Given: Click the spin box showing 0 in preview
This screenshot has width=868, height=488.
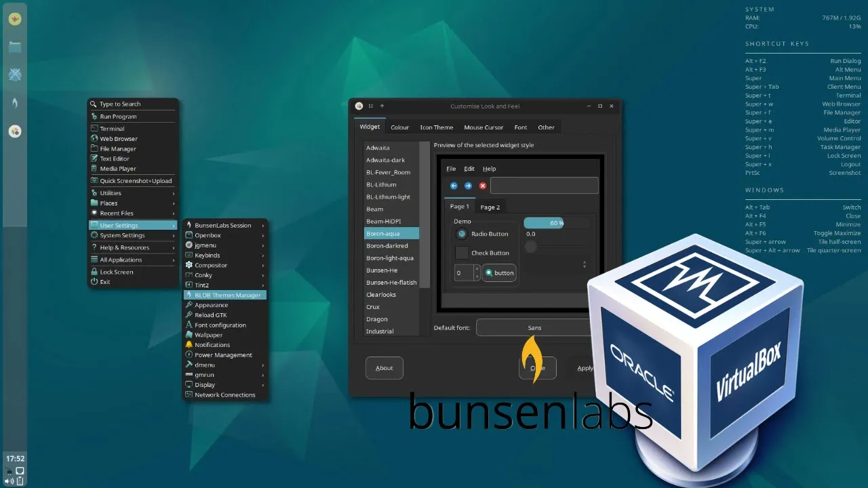Looking at the screenshot, I should coord(467,273).
